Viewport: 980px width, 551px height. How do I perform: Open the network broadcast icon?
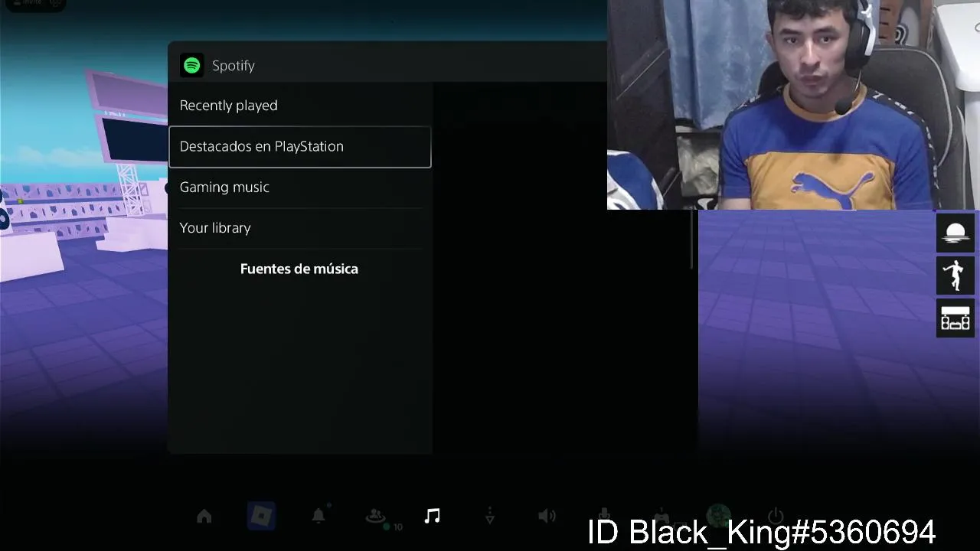490,517
